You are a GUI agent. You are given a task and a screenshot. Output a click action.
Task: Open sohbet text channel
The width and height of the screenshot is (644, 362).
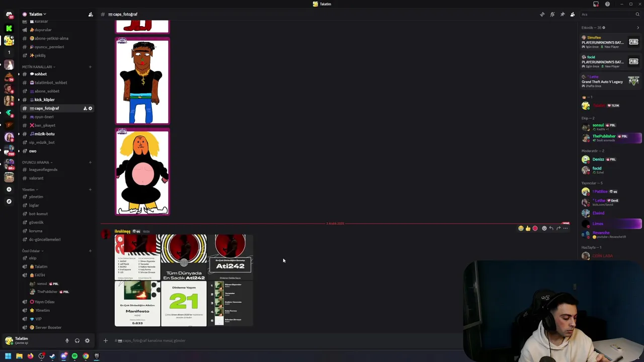pos(57,74)
